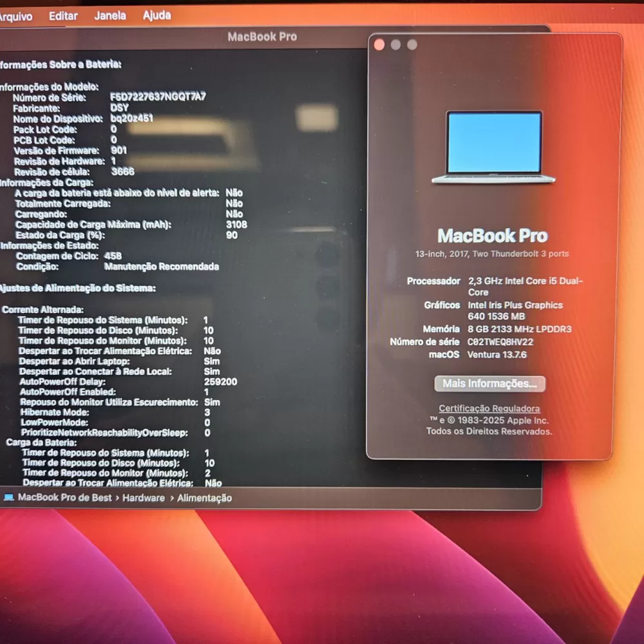Click the battery serial number F5D7227637NGQT7A7
This screenshot has height=644, width=644.
click(158, 97)
